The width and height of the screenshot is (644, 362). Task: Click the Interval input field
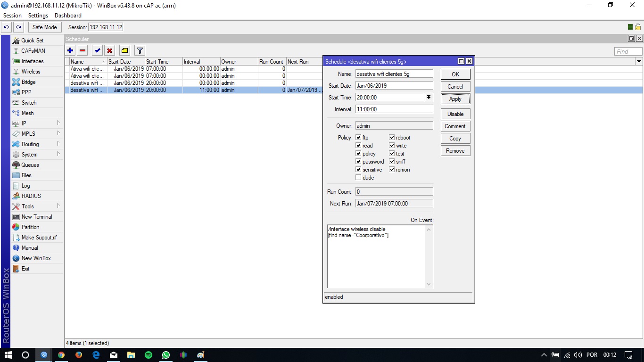pyautogui.click(x=394, y=109)
